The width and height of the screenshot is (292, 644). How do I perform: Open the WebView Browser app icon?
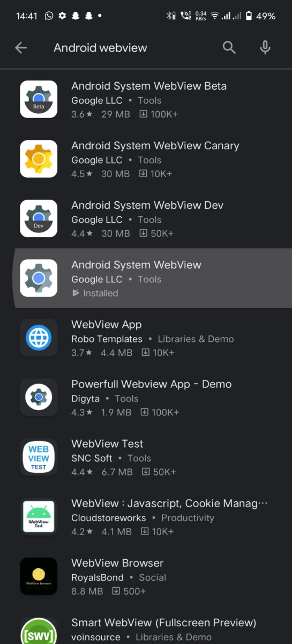click(x=39, y=576)
